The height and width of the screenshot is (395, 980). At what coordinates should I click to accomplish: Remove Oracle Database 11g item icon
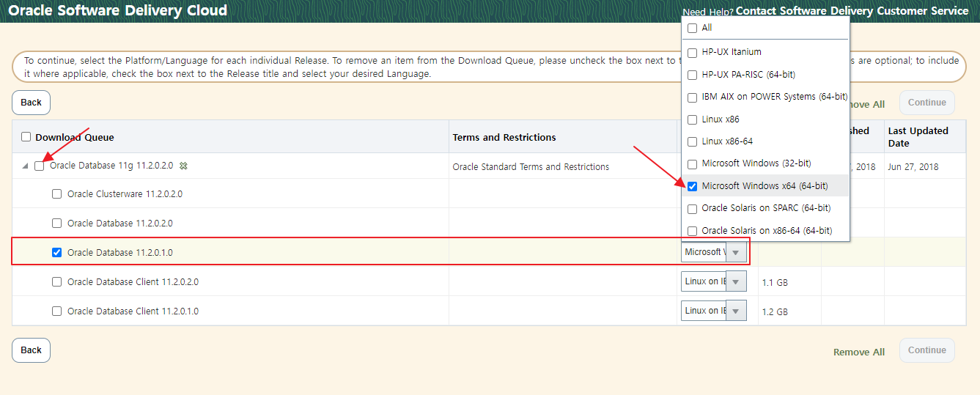pos(183,166)
